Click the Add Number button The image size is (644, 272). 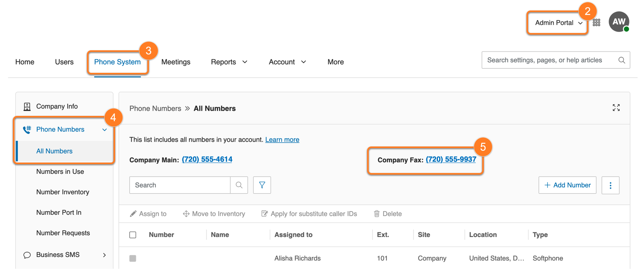click(x=567, y=185)
